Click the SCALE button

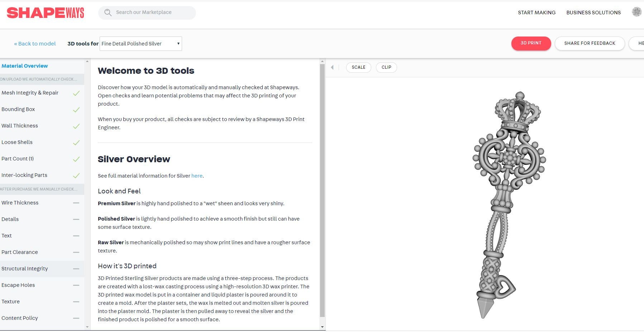pos(358,67)
